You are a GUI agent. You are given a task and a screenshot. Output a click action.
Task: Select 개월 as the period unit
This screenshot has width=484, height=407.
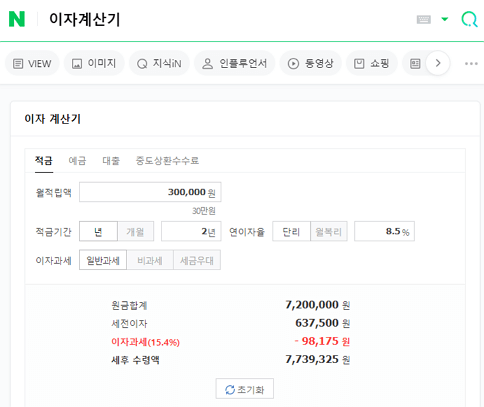point(135,231)
